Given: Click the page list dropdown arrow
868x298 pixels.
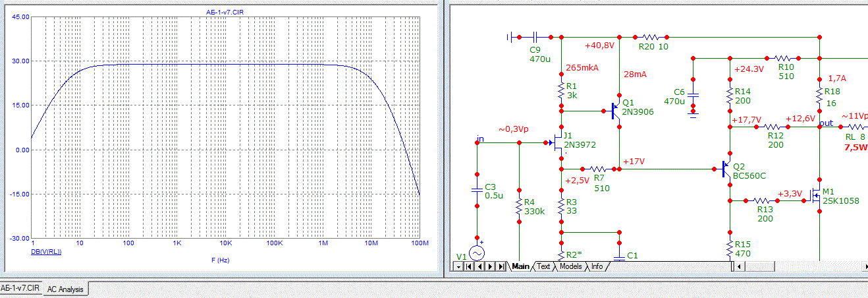Looking at the screenshot, I should pyautogui.click(x=458, y=266).
